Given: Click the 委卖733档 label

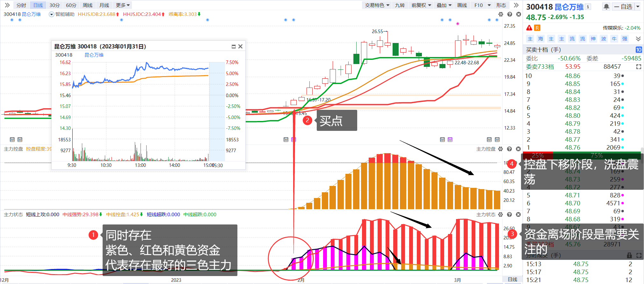Looking at the screenshot, I should pos(540,67).
